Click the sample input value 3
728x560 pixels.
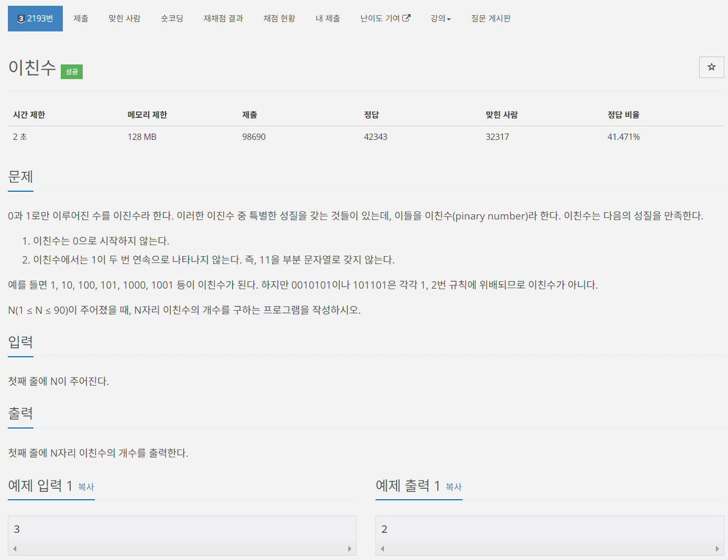click(x=17, y=529)
